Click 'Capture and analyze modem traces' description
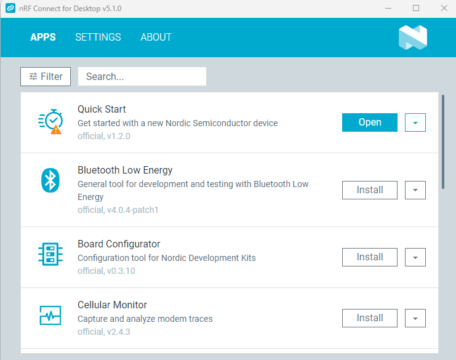 coord(145,319)
